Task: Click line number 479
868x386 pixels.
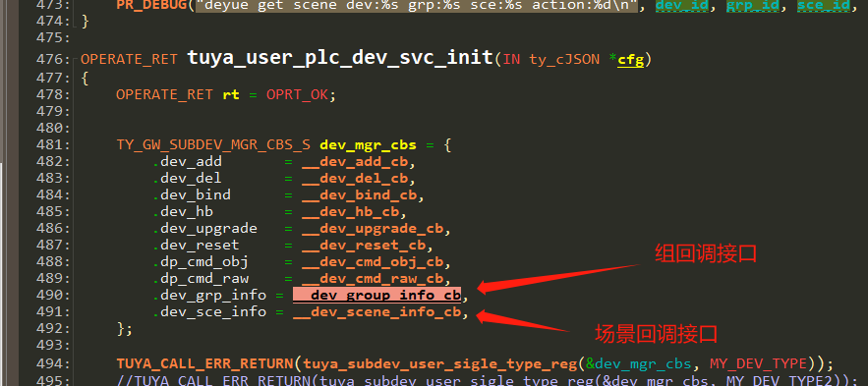Action: 52,111
